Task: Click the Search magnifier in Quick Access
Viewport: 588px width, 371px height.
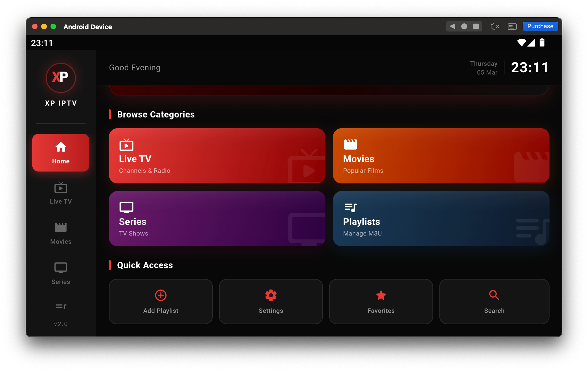Action: [x=494, y=295]
